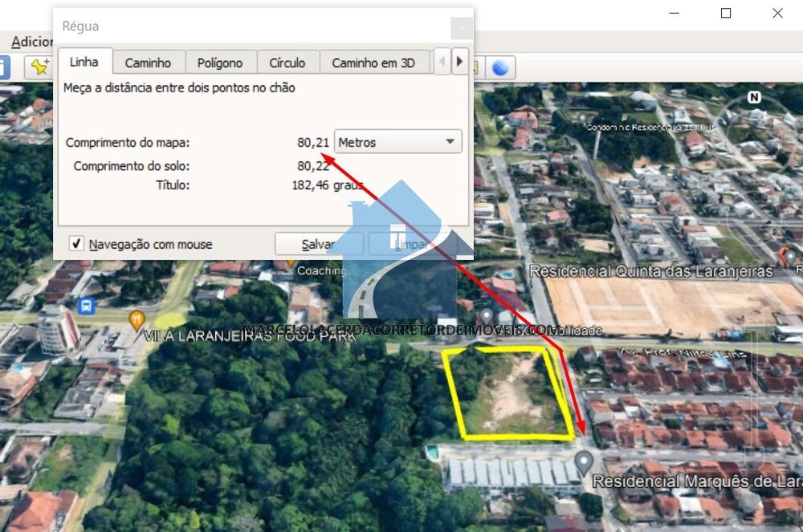
Task: Click the right tab-scroll arrow
Action: click(460, 61)
